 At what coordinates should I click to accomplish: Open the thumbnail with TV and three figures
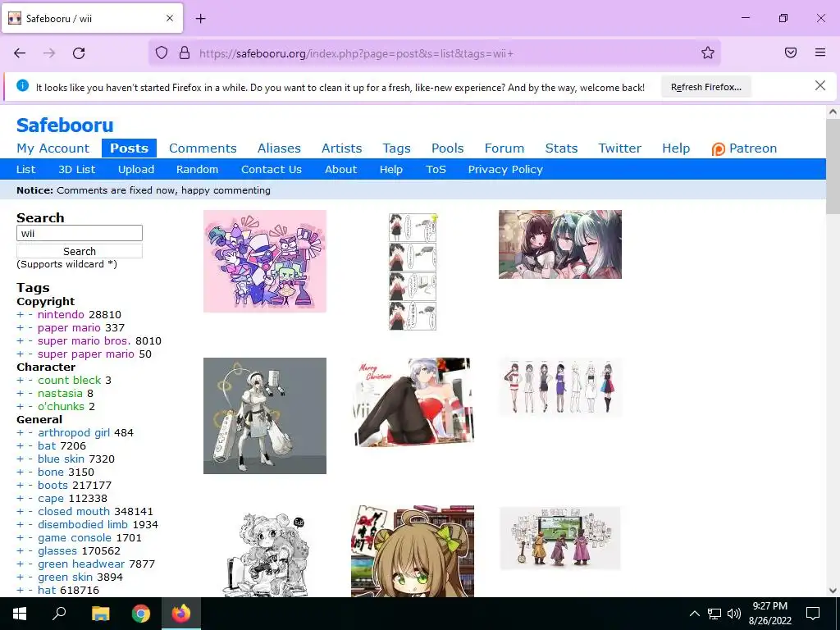[560, 538]
